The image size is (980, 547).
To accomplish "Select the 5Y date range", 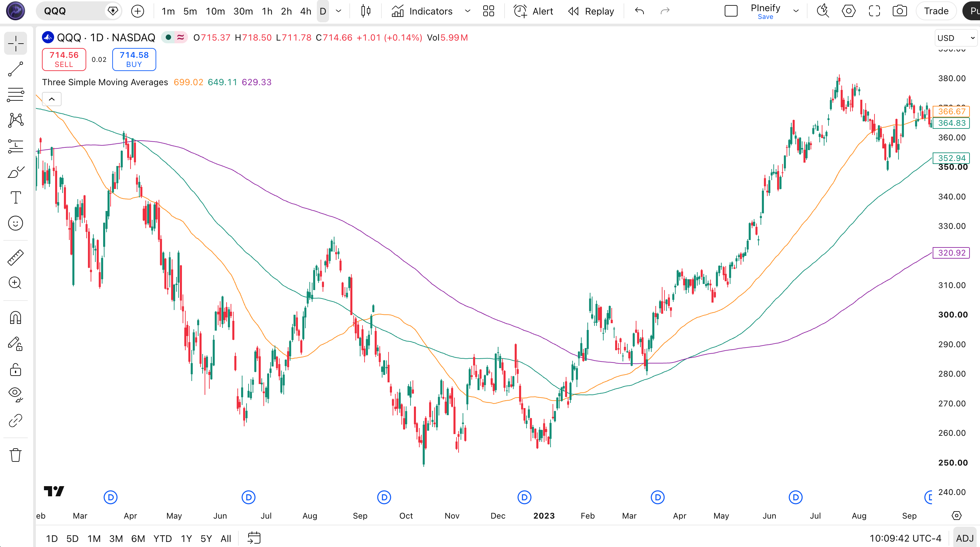I will coord(206,539).
